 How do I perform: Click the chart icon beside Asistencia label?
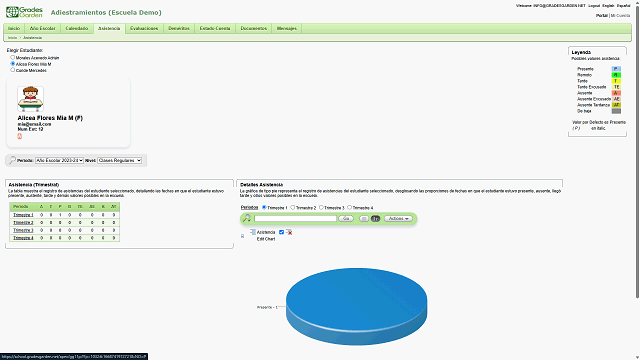coord(253,232)
